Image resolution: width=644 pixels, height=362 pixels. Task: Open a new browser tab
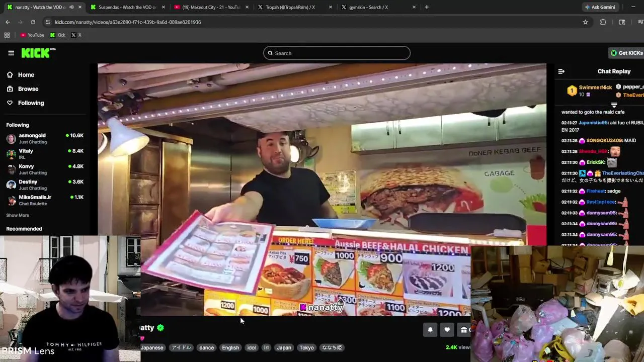[427, 7]
